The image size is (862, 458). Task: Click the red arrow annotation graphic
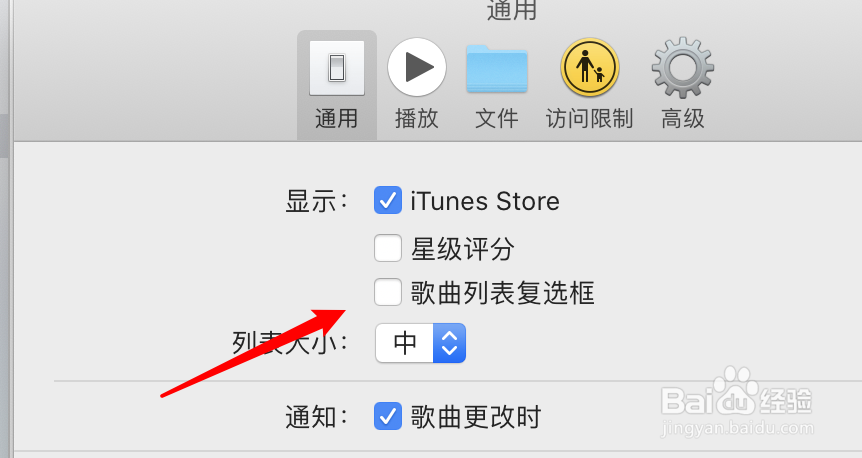tap(253, 352)
